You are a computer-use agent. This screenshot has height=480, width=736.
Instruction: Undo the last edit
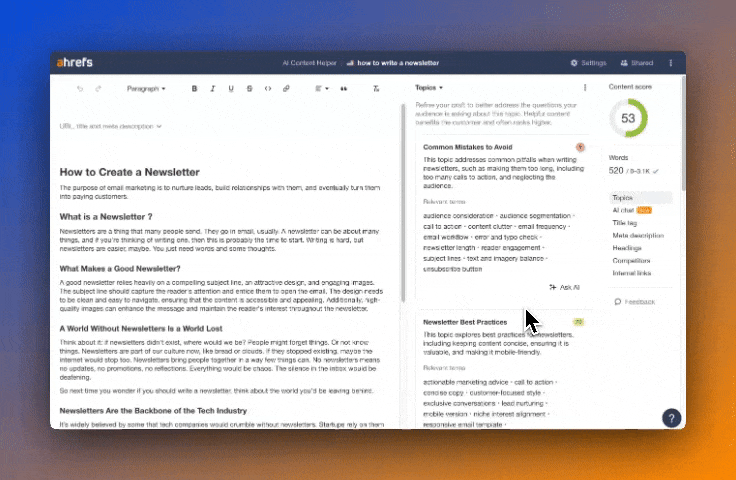tap(80, 88)
